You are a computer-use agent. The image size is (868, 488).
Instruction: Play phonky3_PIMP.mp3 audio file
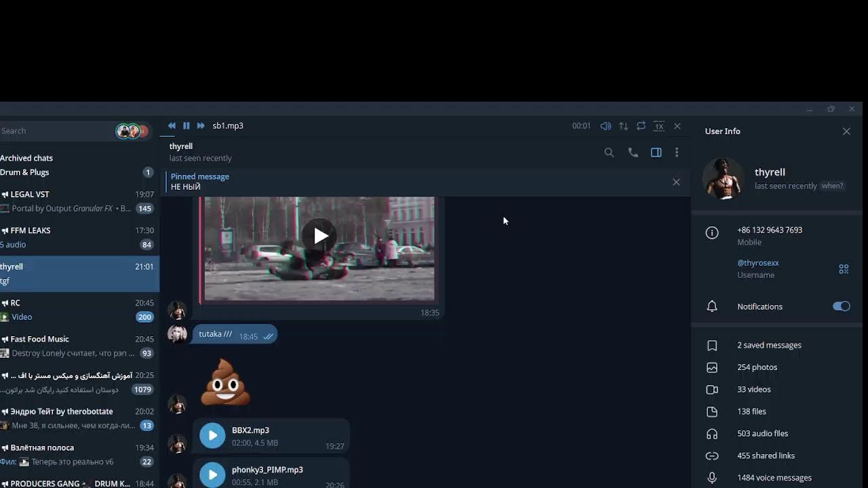click(x=212, y=474)
